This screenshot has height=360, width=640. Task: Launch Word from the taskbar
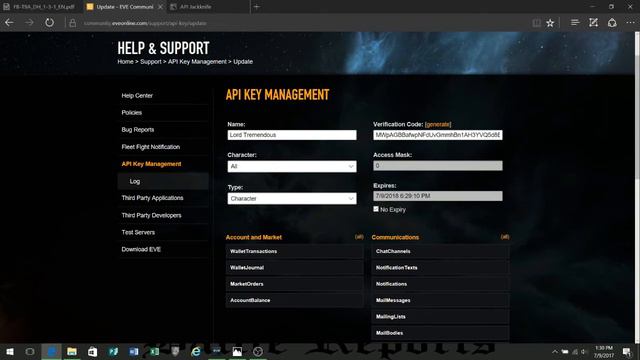click(x=134, y=351)
